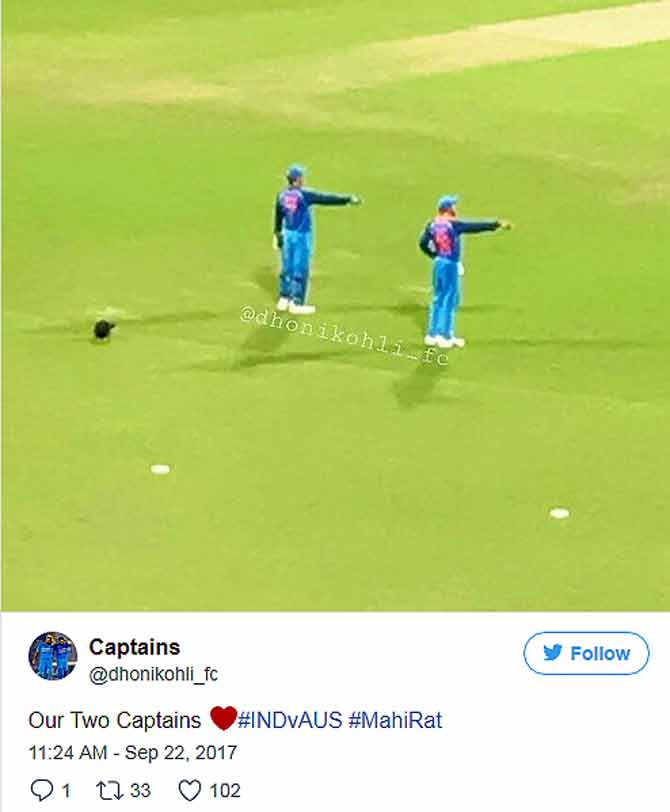
Task: Click the like count 102
Action: point(225,791)
